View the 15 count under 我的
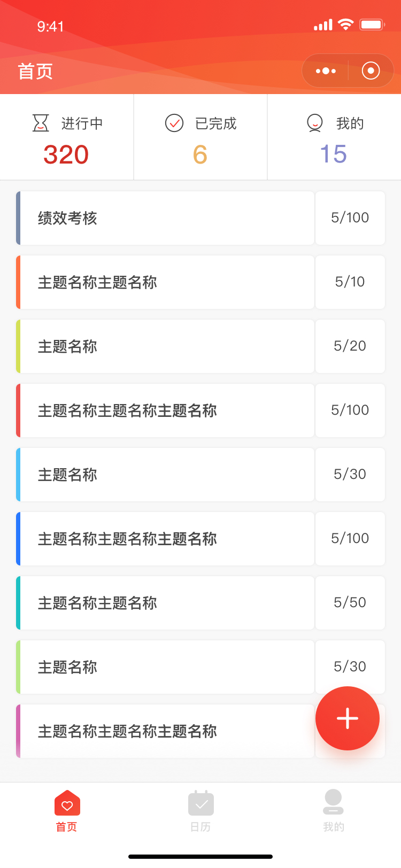Image resolution: width=401 pixels, height=868 pixels. coord(334,154)
